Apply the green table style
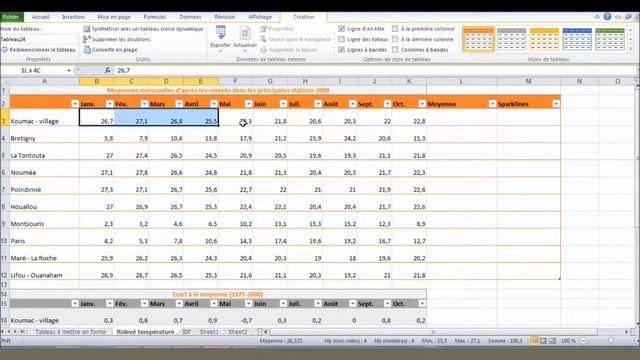The image size is (640, 360). (609, 40)
